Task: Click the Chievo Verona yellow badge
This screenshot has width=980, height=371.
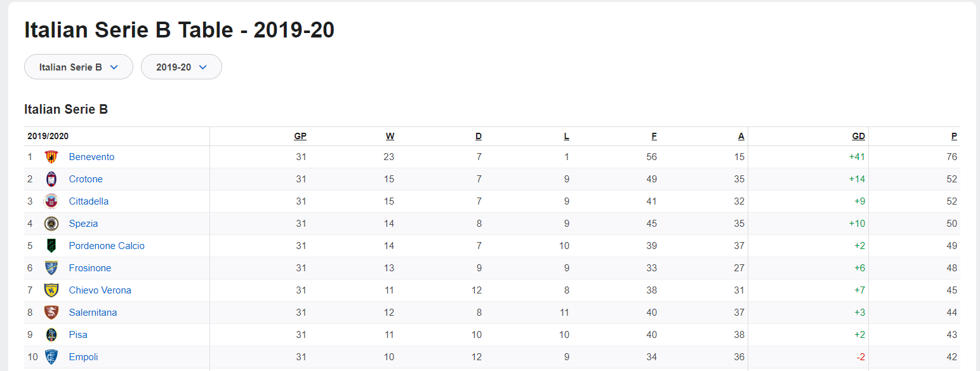Action: [51, 290]
